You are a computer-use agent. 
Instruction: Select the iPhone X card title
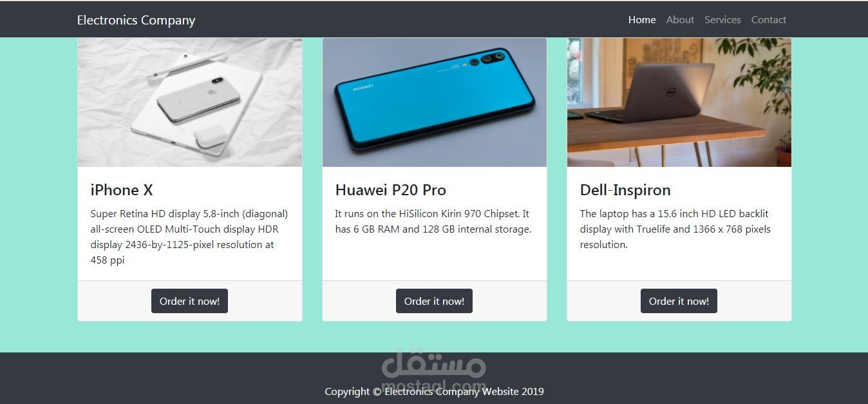pyautogui.click(x=122, y=190)
